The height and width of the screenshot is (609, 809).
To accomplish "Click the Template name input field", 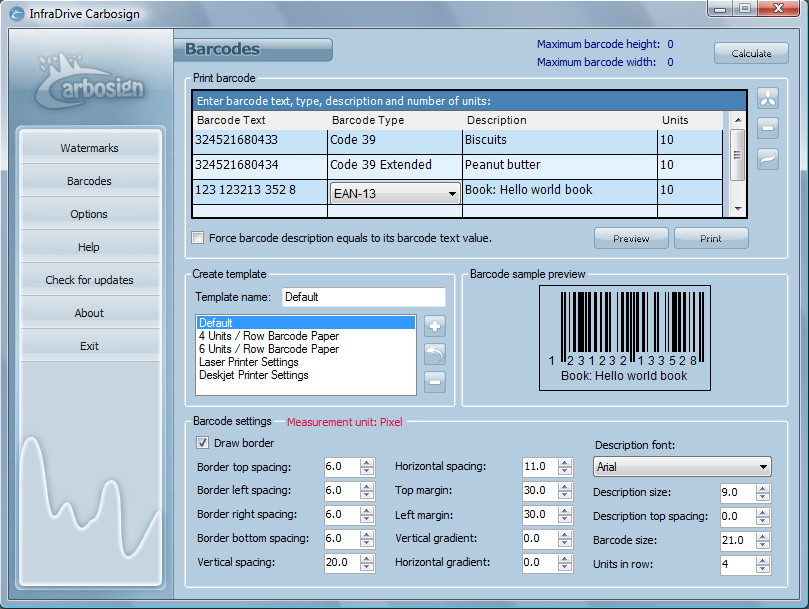I will [363, 297].
